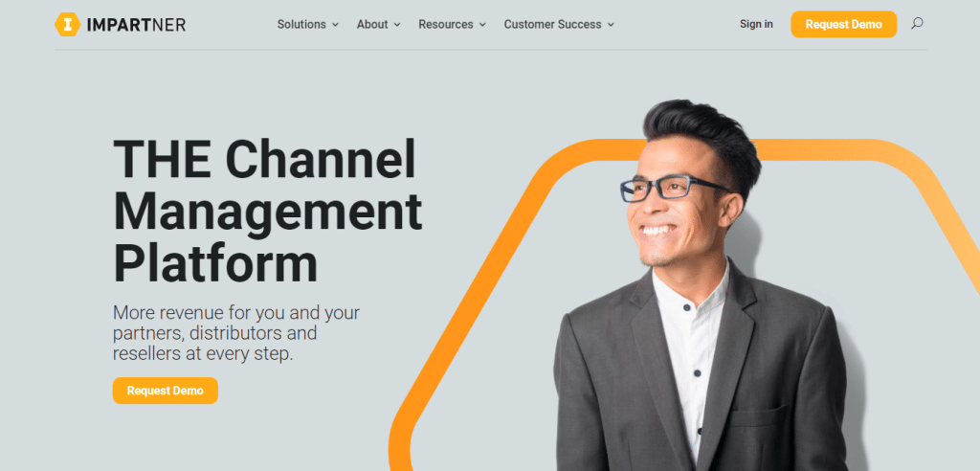Open the About menu label
Screen dimensions: 980x471
click(372, 24)
